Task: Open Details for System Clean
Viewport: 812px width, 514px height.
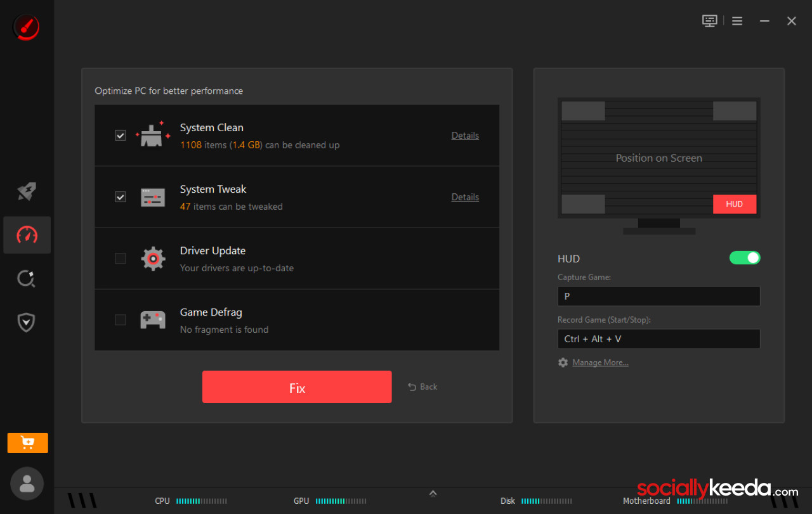Action: pos(465,136)
